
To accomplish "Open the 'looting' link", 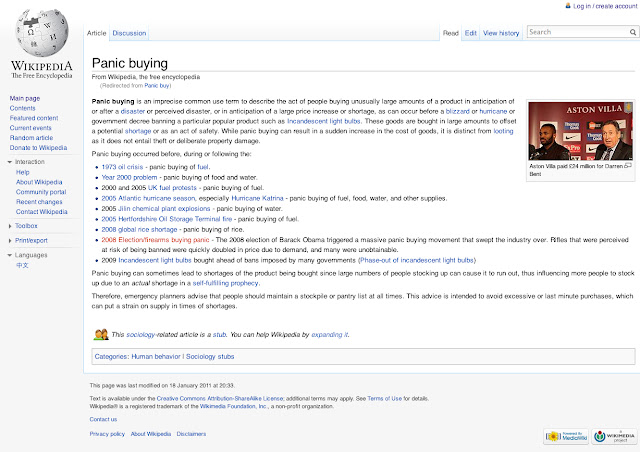I will tap(503, 131).
